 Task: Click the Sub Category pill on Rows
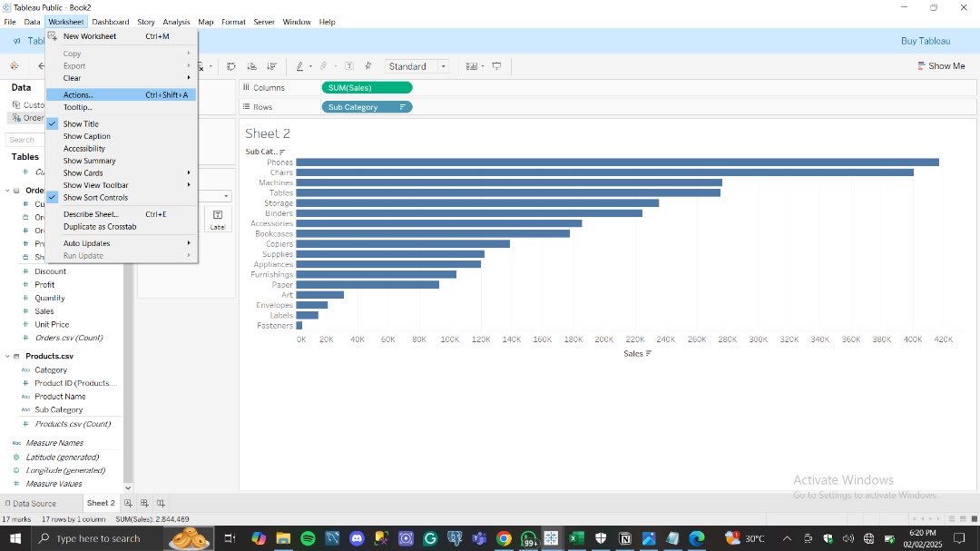[x=367, y=107]
